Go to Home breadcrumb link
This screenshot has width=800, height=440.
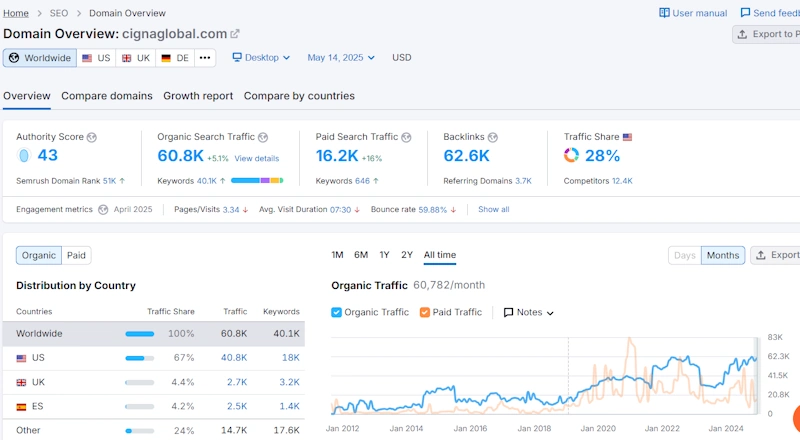click(16, 13)
